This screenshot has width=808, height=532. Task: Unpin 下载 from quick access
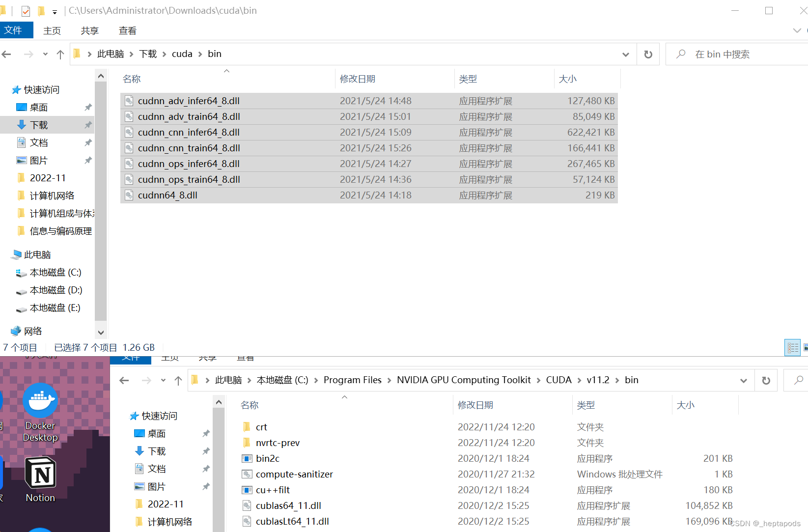click(x=88, y=124)
